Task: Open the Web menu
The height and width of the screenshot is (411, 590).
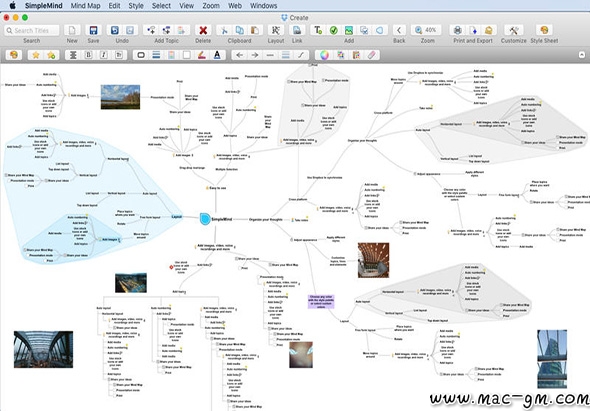Action: tap(235, 6)
